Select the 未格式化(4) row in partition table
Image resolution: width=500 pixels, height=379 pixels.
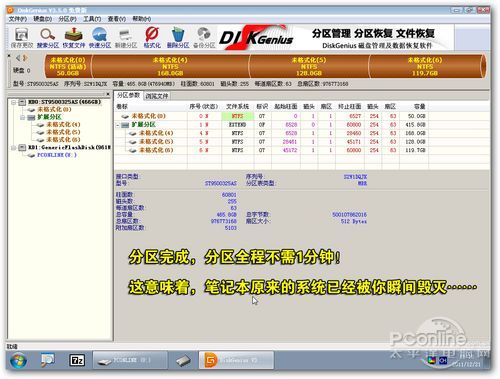[x=271, y=133]
